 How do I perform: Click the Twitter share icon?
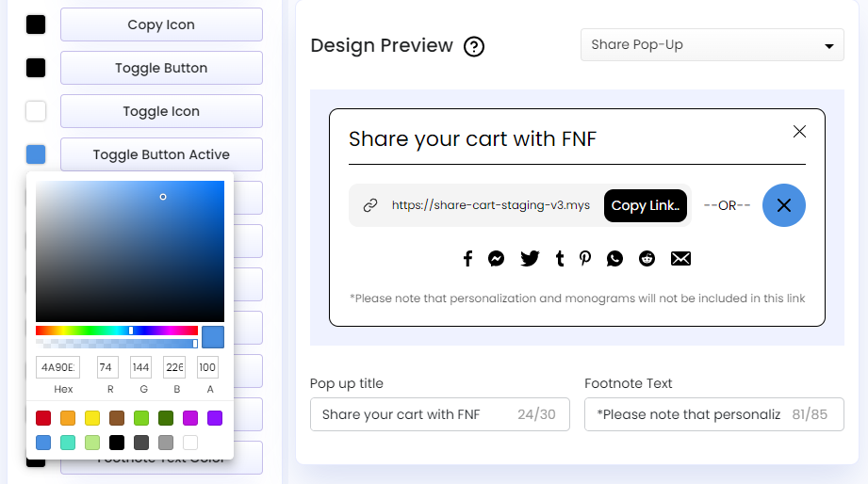point(530,258)
